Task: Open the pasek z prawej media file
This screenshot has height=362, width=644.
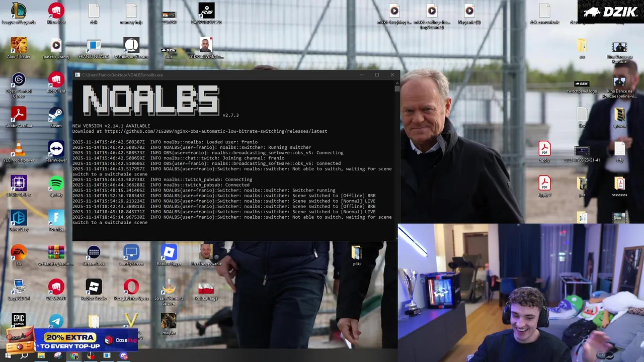Action: pos(56,48)
